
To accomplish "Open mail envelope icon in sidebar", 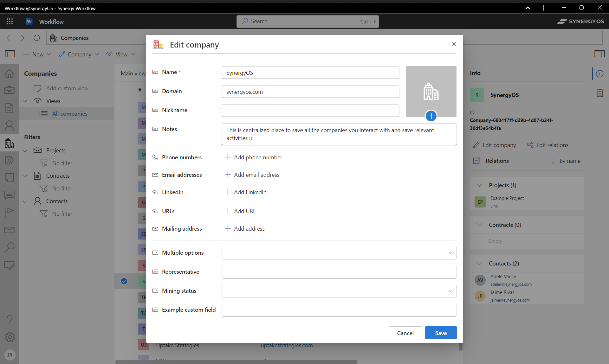I will point(10,230).
